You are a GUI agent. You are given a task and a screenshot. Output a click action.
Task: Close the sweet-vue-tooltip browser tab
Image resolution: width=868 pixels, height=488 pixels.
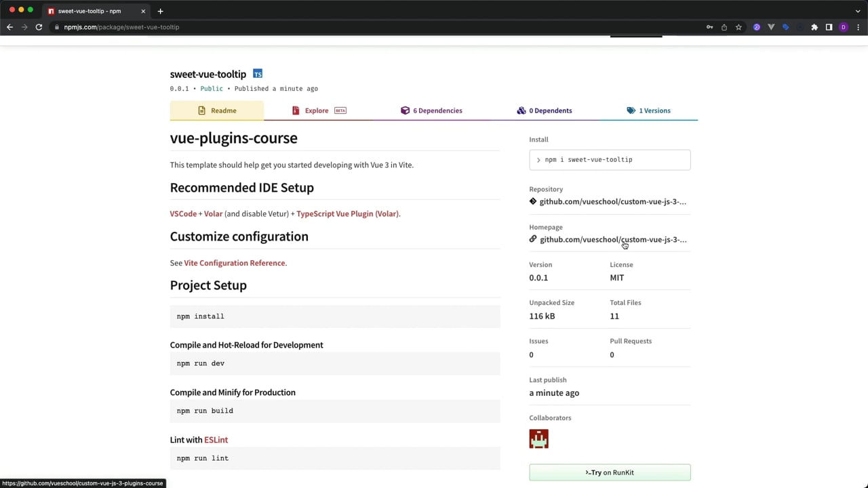143,11
